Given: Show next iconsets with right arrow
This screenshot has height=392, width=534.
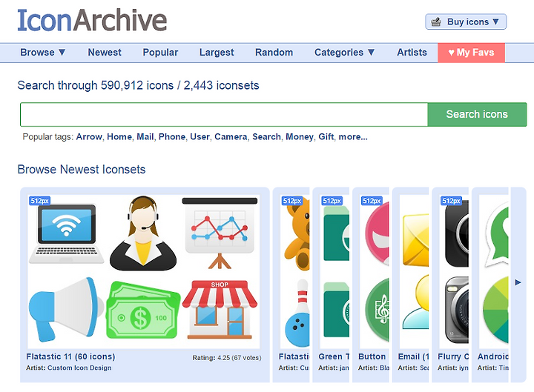Looking at the screenshot, I should [x=518, y=282].
